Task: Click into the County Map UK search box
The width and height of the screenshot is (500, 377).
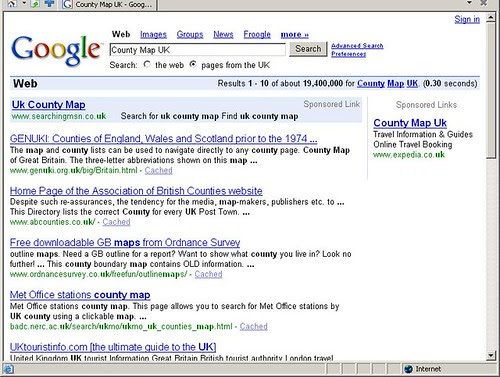Action: [x=198, y=50]
